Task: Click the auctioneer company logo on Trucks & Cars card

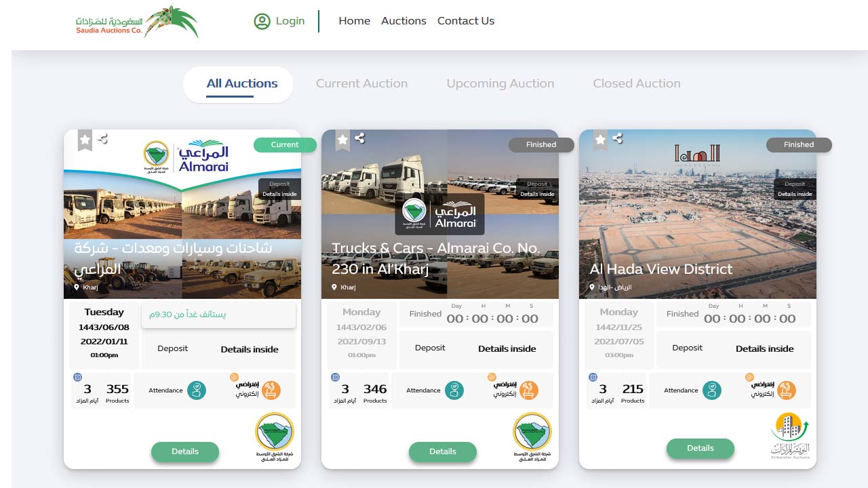Action: 532,436
